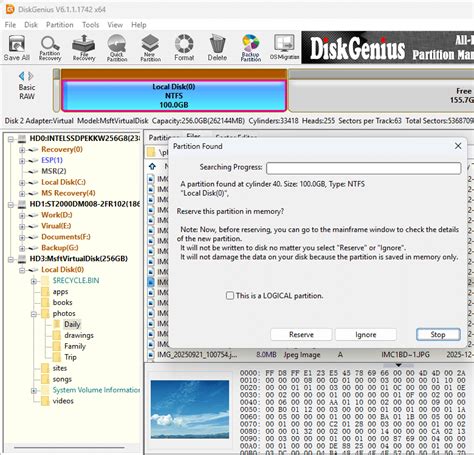Image resolution: width=474 pixels, height=455 pixels.
Task: Click the 'Jpeg Image' file type cell
Action: (x=302, y=355)
